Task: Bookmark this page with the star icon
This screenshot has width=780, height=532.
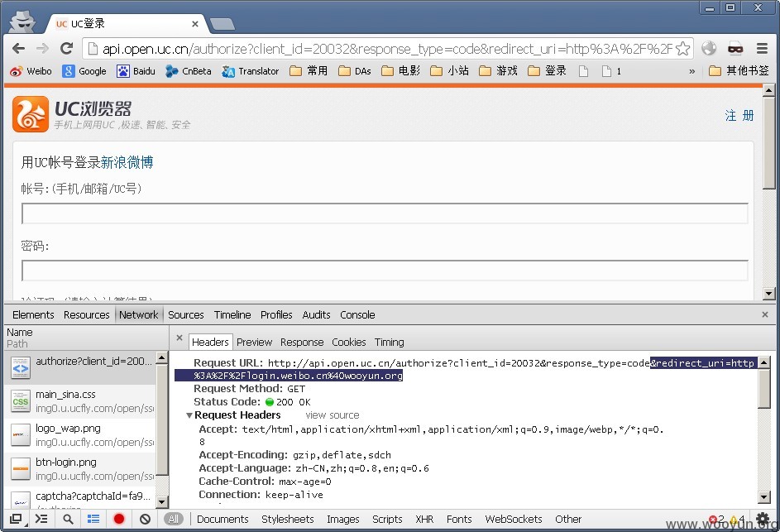Action: tap(683, 48)
